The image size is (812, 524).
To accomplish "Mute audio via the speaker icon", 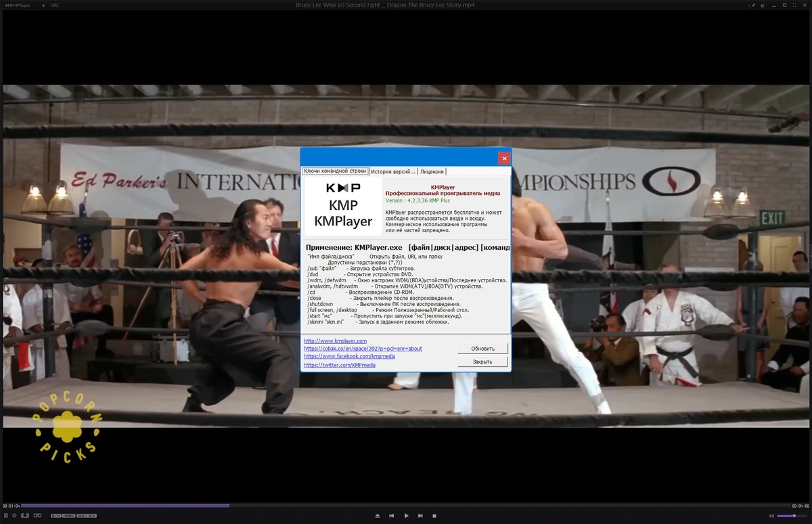I will (x=771, y=516).
